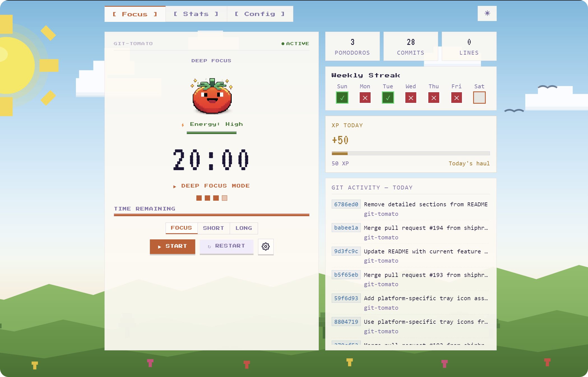Toggle Thursday streak cross box
The width and height of the screenshot is (588, 377).
tap(434, 98)
